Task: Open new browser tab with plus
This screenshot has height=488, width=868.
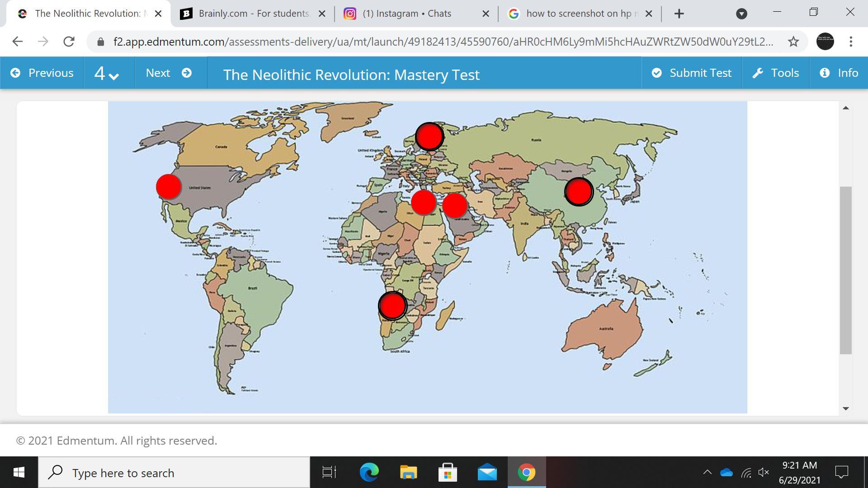Action: click(679, 14)
